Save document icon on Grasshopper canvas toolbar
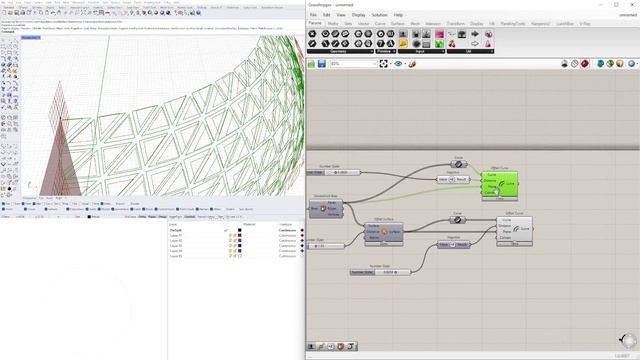 click(x=322, y=64)
